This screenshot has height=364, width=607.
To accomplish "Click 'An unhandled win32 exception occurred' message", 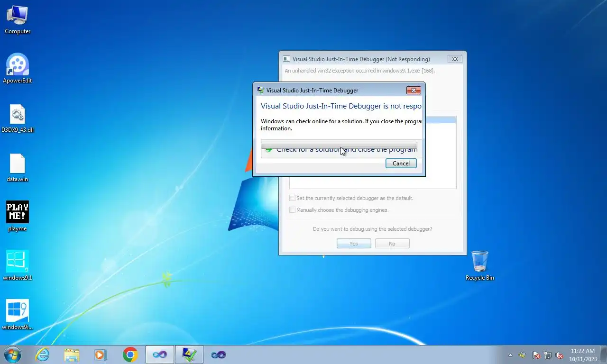I will [360, 71].
